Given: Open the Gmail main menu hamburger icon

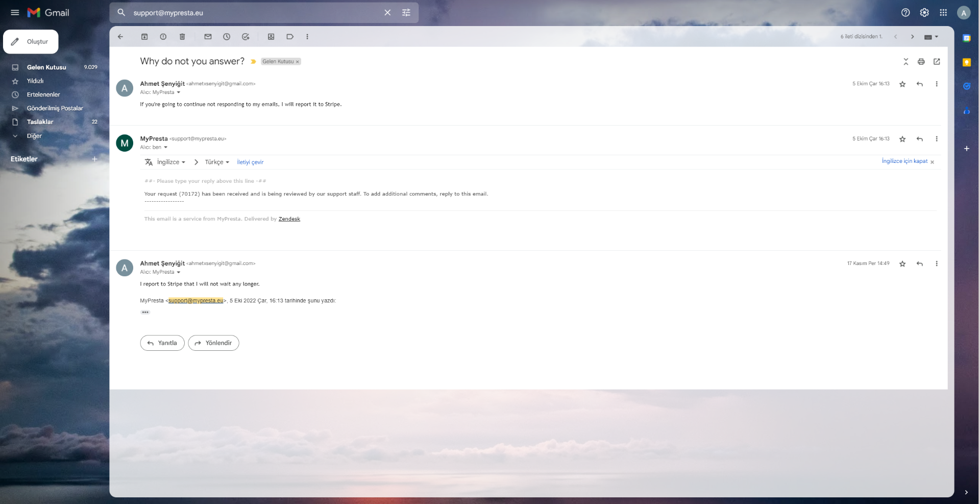Looking at the screenshot, I should 15,13.
